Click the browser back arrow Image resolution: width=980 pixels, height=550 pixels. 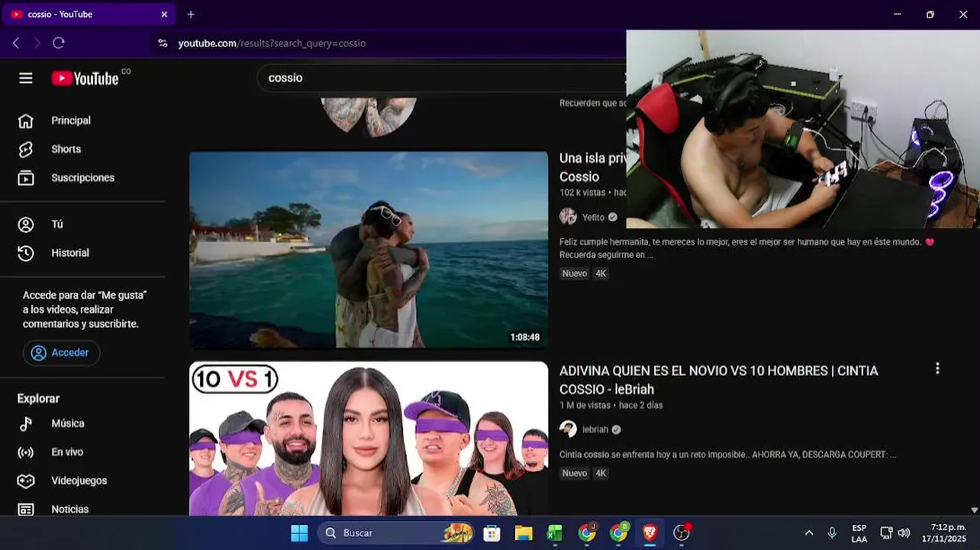(16, 44)
